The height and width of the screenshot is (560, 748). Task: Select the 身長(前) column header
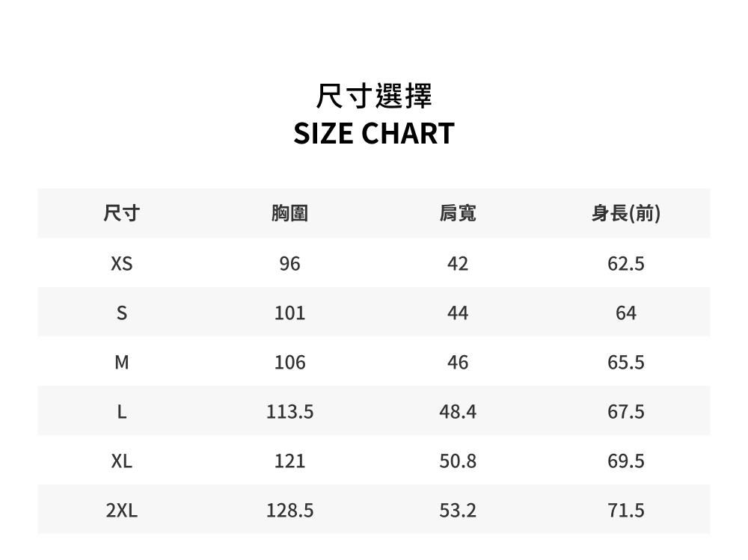pos(625,214)
